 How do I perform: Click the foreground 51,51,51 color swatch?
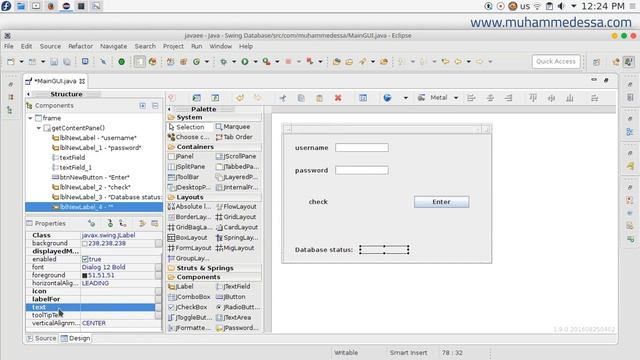coord(85,276)
